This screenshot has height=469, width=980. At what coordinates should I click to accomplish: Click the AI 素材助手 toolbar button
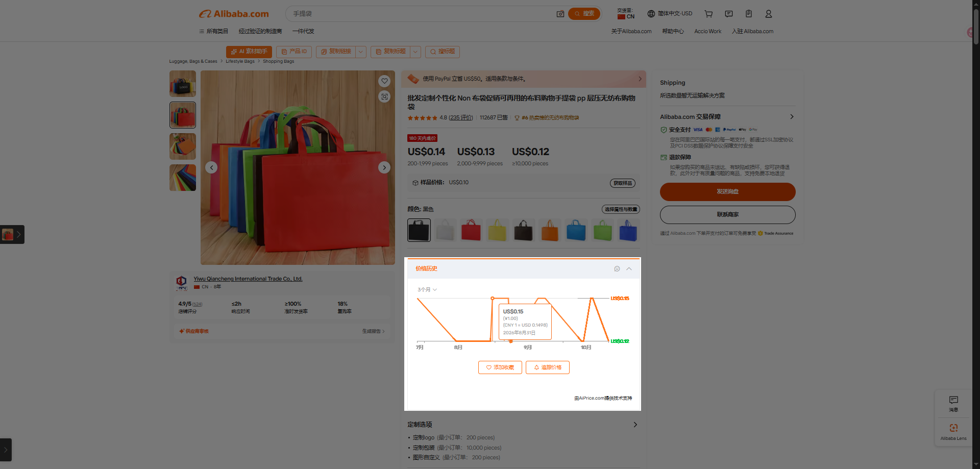point(249,52)
